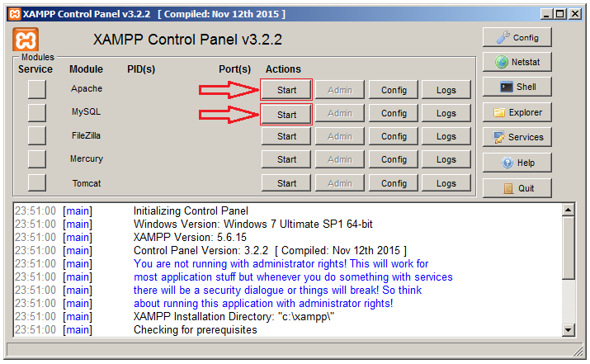Click MySQL Admin button
590x364 pixels.
point(340,113)
